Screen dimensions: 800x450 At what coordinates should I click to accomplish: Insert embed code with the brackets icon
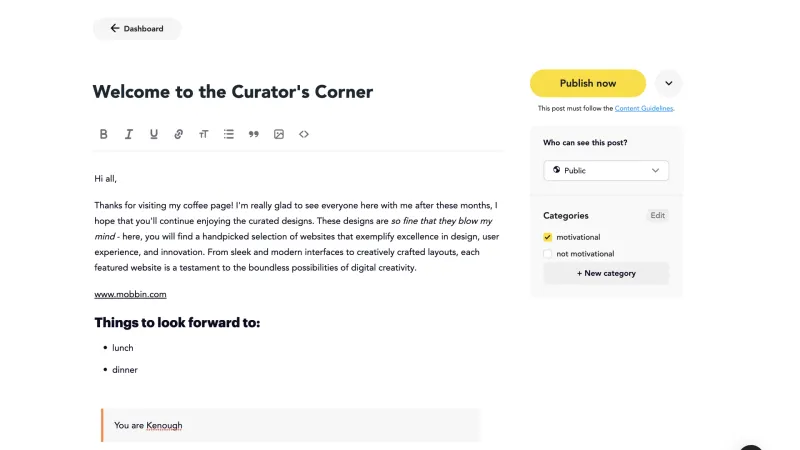click(304, 134)
